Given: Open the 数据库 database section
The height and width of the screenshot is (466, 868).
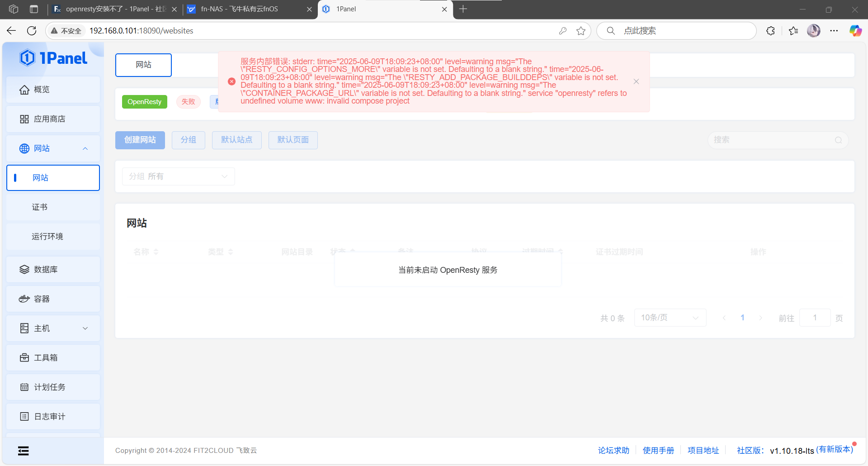Looking at the screenshot, I should 53,270.
